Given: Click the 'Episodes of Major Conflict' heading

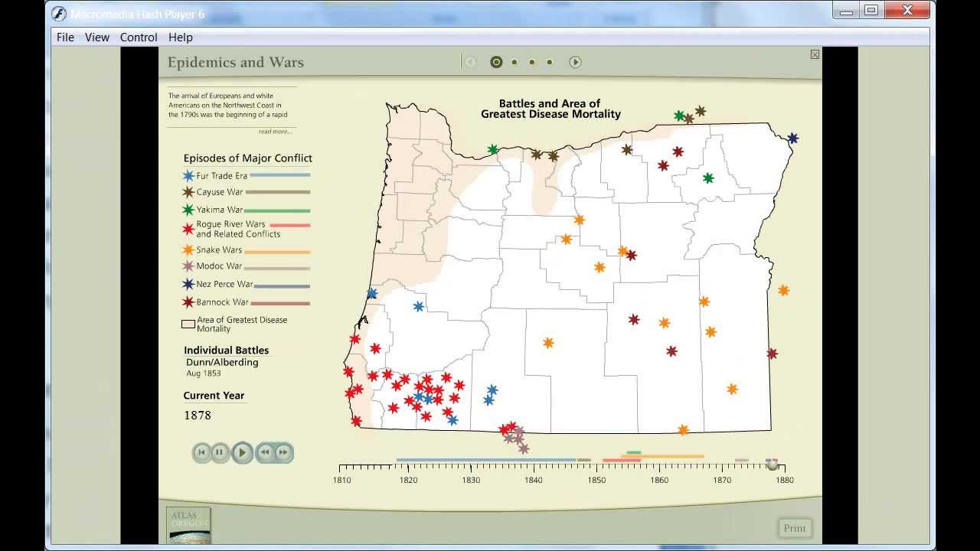Looking at the screenshot, I should tap(248, 158).
